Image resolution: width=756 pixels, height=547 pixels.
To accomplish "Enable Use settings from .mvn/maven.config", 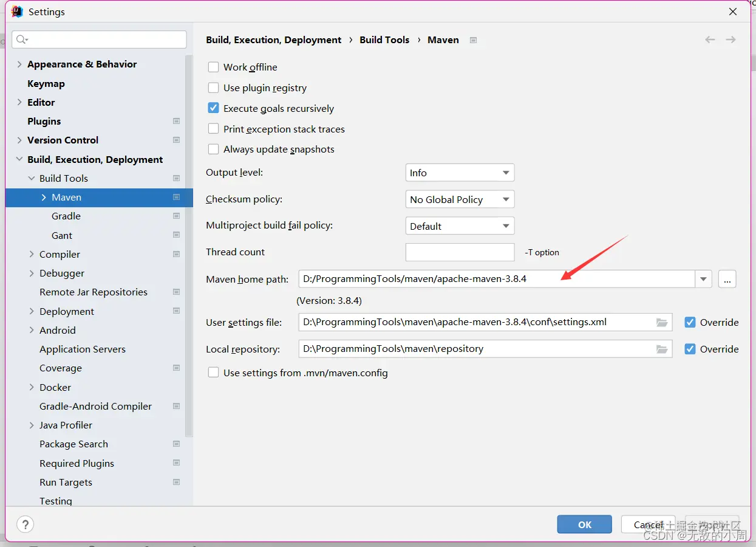I will coord(213,373).
